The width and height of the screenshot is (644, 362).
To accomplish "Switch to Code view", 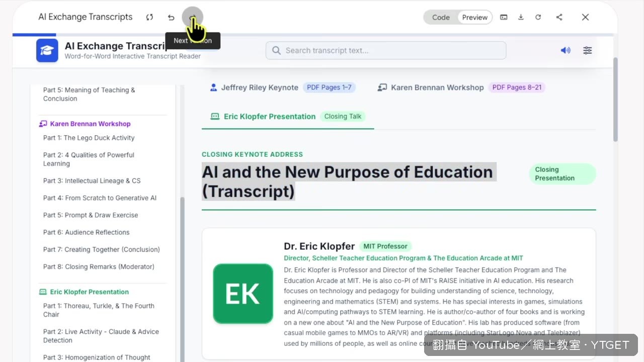I will 441,17.
